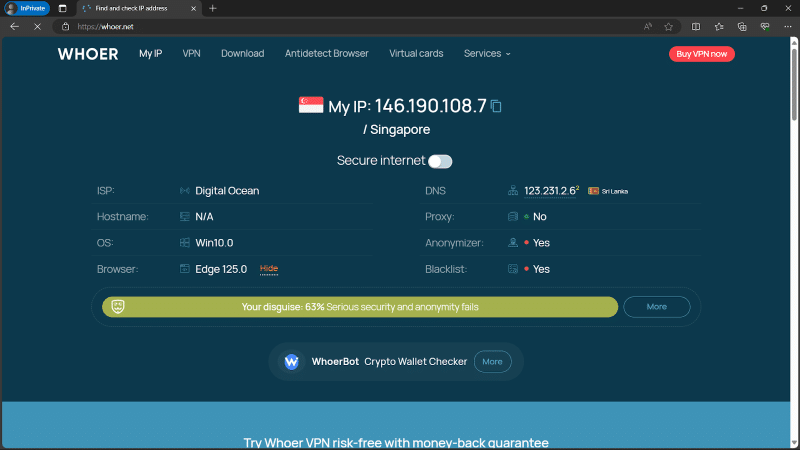This screenshot has height=450, width=800.
Task: Click the '/ Singapore' location text
Action: click(396, 130)
